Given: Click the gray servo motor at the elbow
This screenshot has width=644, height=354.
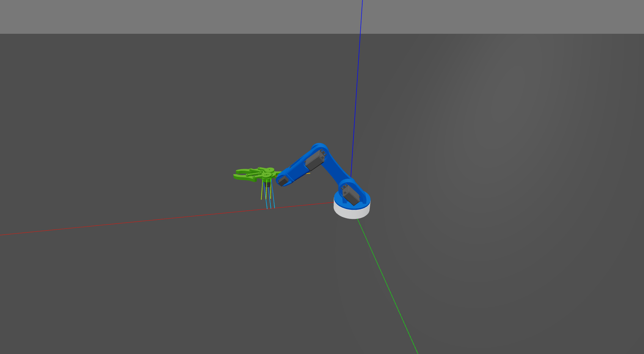Looking at the screenshot, I should 314,160.
